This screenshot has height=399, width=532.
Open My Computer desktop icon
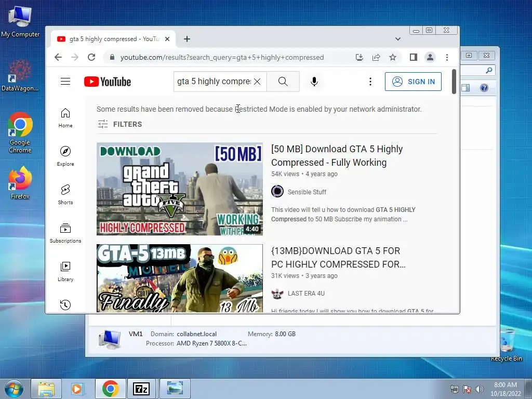pos(20,21)
